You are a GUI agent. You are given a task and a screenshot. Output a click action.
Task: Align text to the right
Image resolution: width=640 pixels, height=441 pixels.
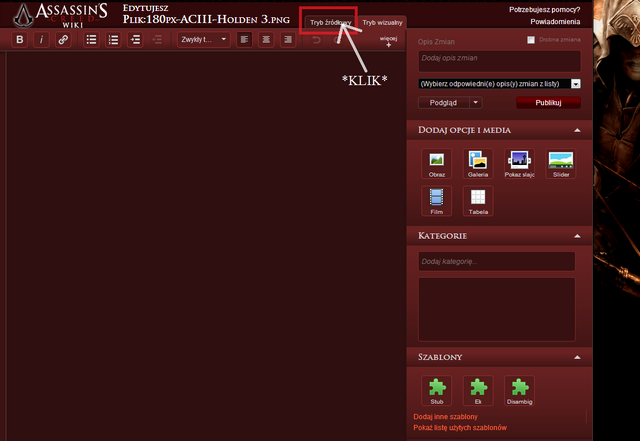point(288,40)
